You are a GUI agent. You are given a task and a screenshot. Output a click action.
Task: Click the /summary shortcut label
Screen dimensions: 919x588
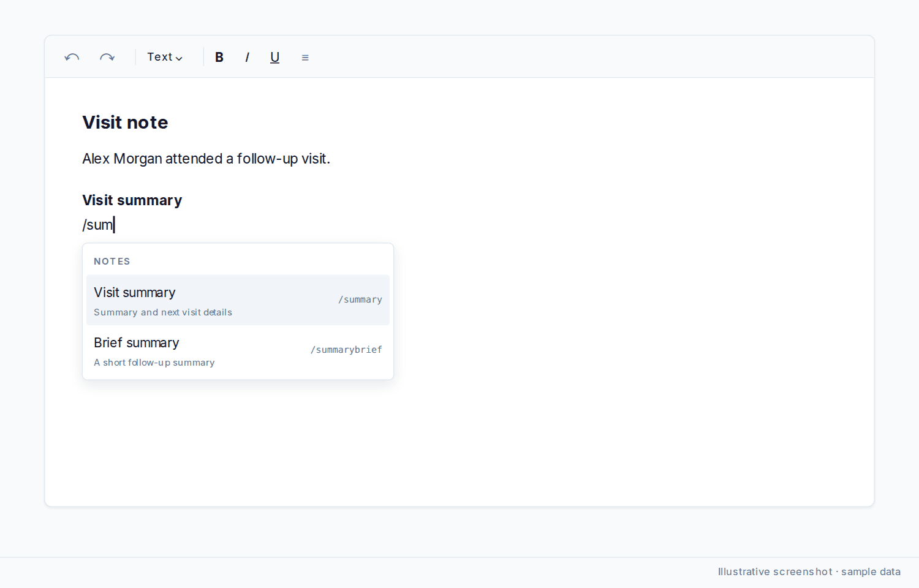coord(360,300)
